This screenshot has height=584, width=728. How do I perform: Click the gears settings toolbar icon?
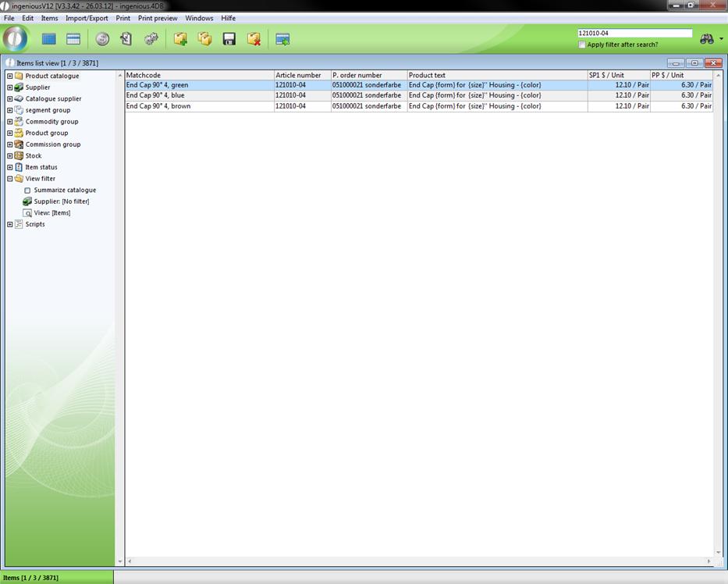151,39
